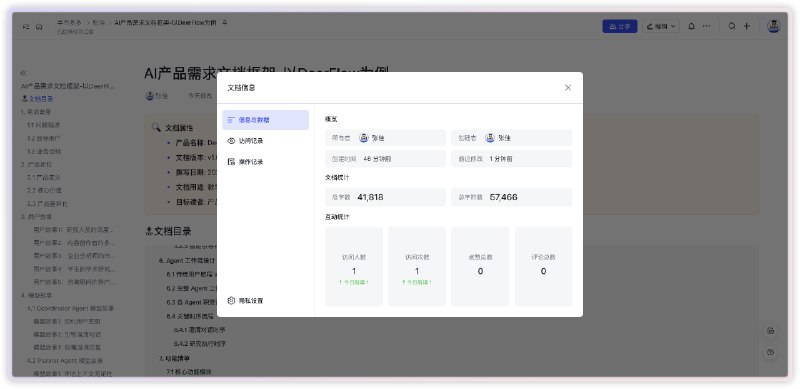Screen dimensions: 800x389
Task: Click the eye icon beside 访问记录
Action: [231, 141]
